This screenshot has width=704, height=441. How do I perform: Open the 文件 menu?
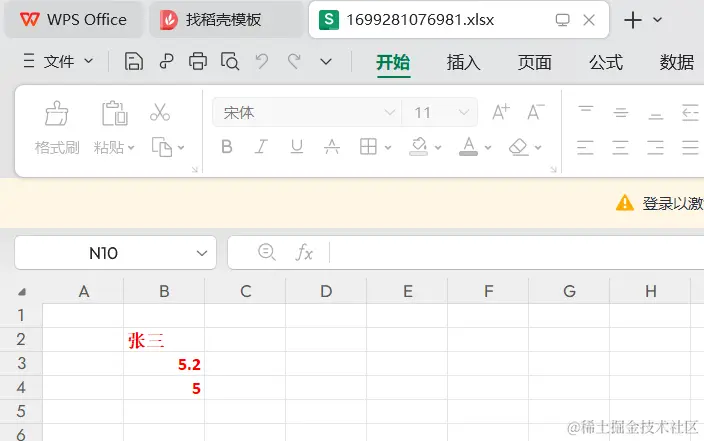tap(58, 61)
